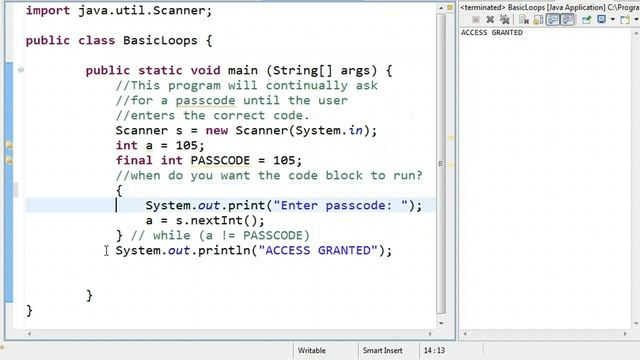Click warning marker beside 'int a = 105'
The width and height of the screenshot is (640, 360).
tap(9, 145)
